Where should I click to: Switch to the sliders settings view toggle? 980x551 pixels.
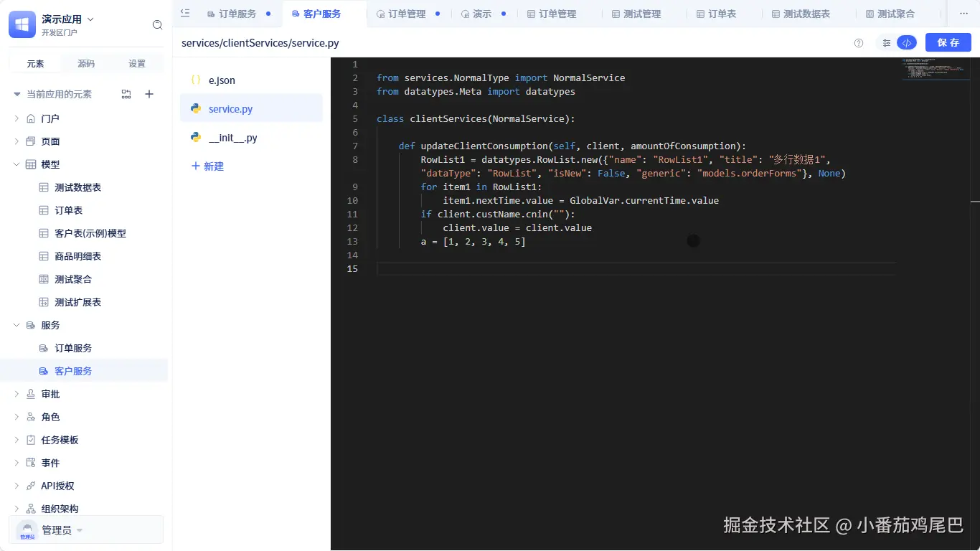(x=887, y=43)
